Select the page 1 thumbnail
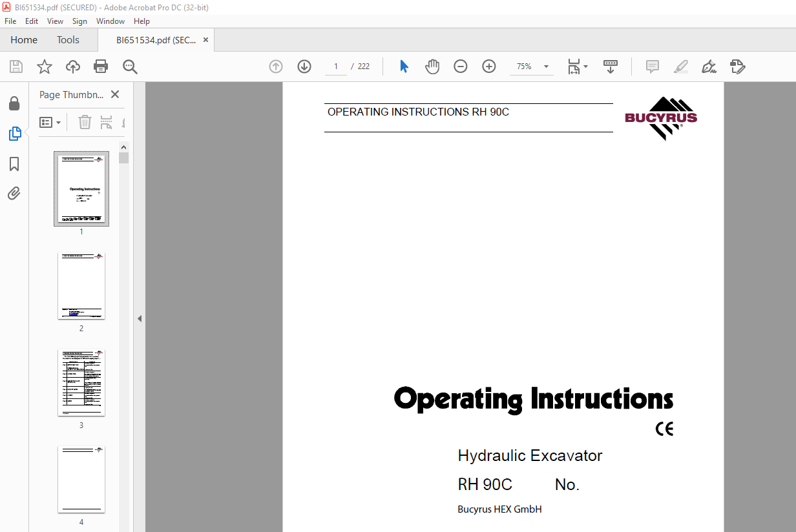 81,189
